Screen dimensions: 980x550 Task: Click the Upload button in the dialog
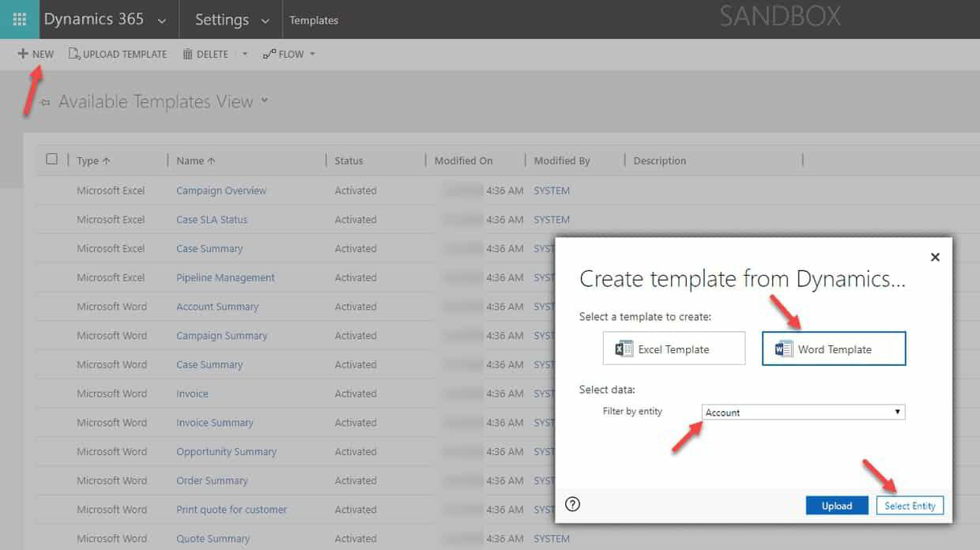point(837,504)
